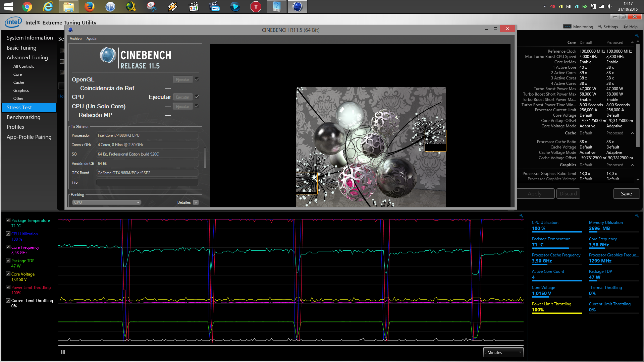Toggle the CPU test checkbox in Cinebench
The image size is (644, 362).
click(x=197, y=97)
